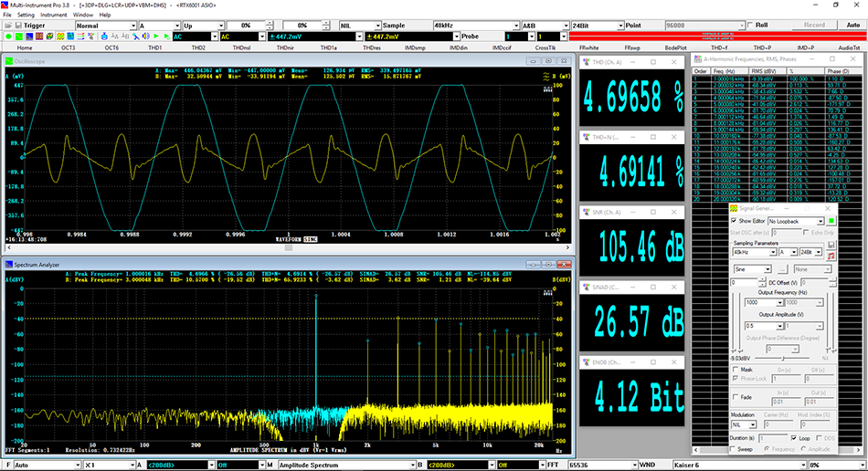Open the Instrument menu
The image size is (868, 471).
(54, 15)
